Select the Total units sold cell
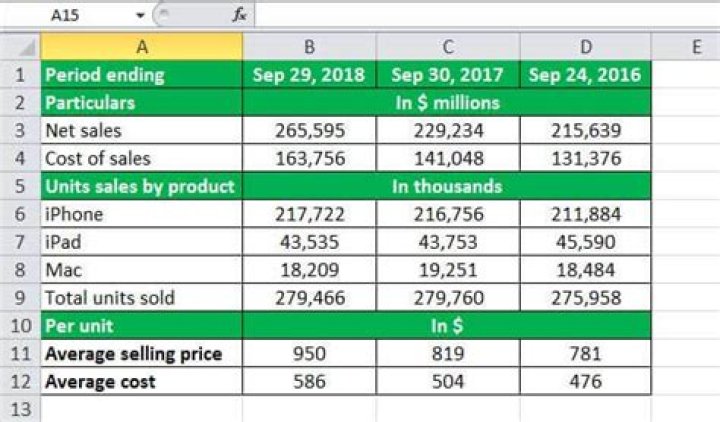Viewport: 720px width, 422px height. coord(141,297)
